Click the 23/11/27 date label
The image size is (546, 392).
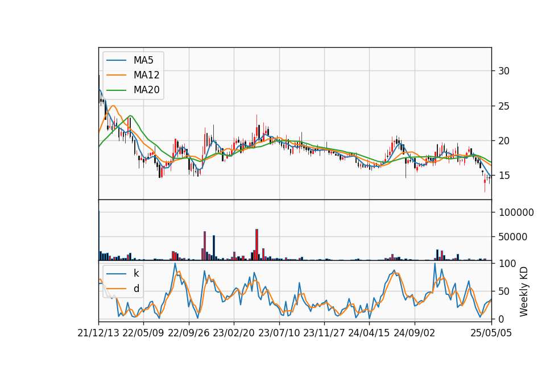point(324,333)
